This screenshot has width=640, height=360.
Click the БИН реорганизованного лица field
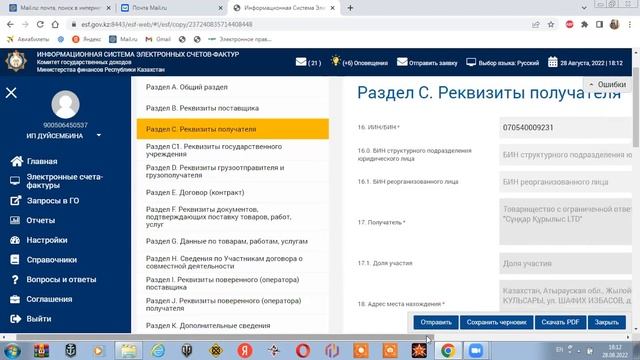[x=565, y=182]
